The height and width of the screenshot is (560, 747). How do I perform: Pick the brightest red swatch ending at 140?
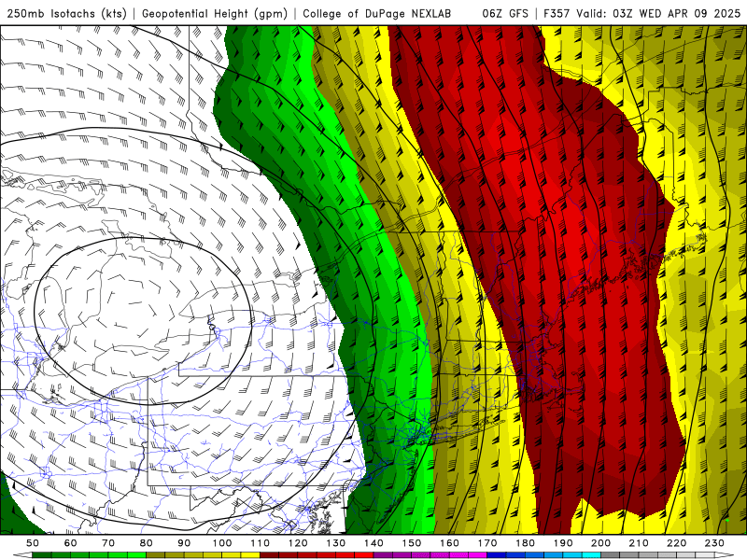point(364,555)
